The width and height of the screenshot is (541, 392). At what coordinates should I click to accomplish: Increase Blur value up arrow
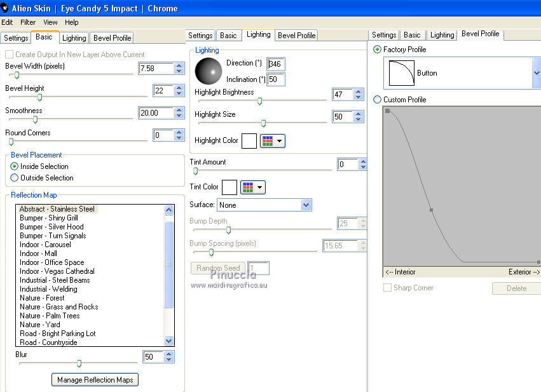(x=168, y=354)
